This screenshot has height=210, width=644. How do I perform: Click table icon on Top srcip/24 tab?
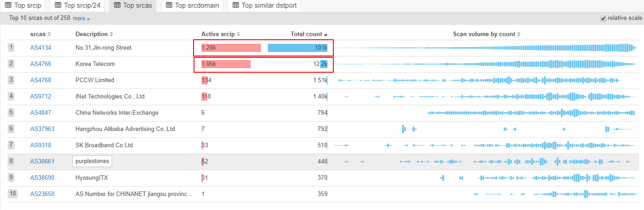pyautogui.click(x=58, y=5)
